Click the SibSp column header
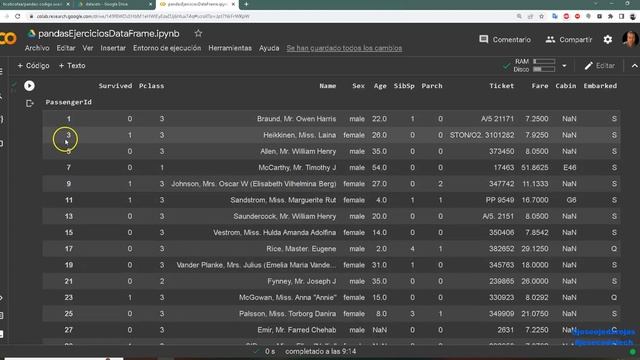The image size is (640, 360). [x=404, y=86]
